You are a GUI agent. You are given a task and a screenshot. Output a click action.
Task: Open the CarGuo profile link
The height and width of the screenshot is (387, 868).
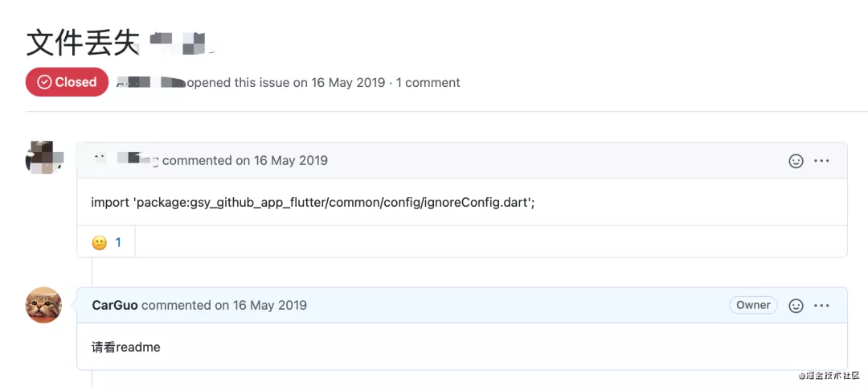pos(115,306)
